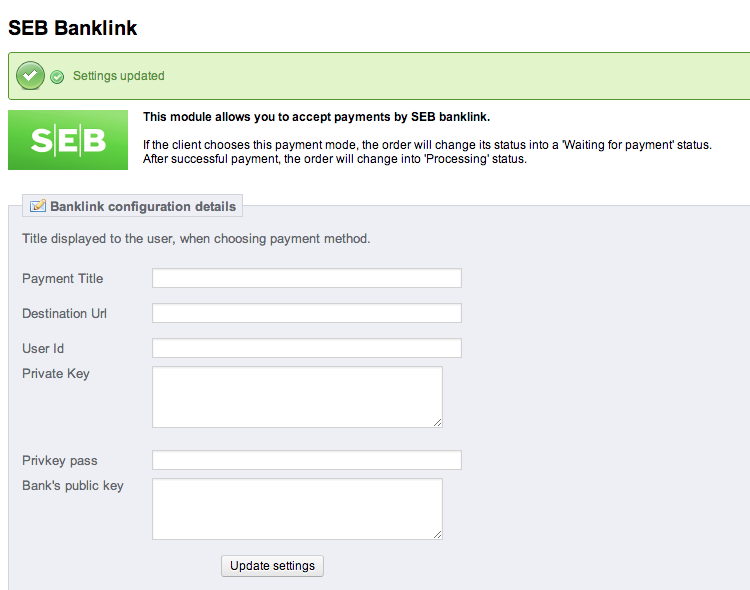Click the Settings updated confirmation message

[x=118, y=76]
